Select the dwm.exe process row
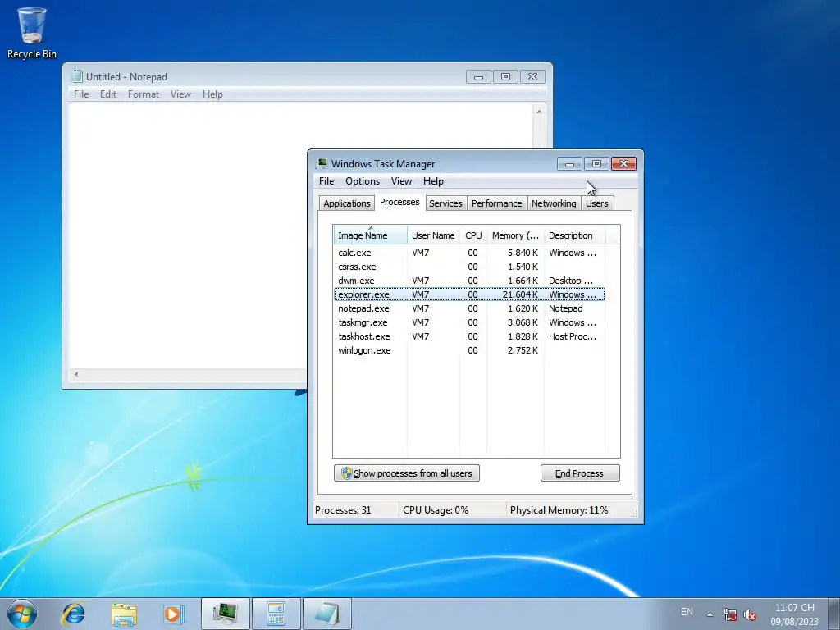840x630 pixels. click(x=469, y=281)
